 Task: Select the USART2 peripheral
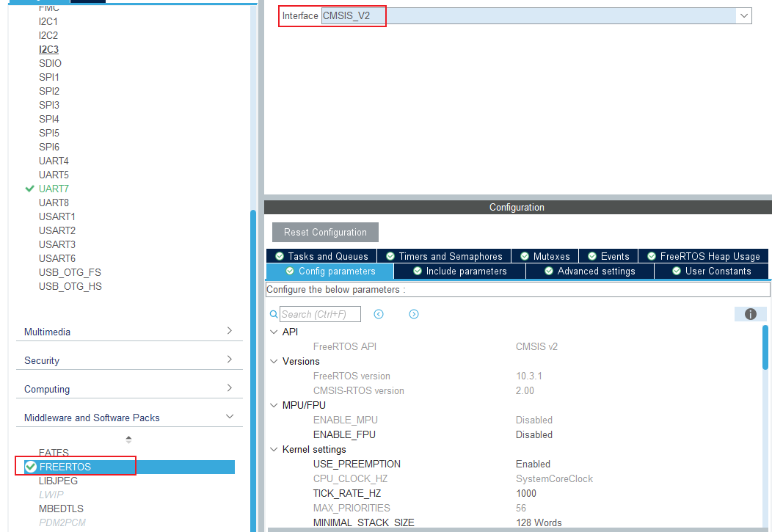(57, 230)
